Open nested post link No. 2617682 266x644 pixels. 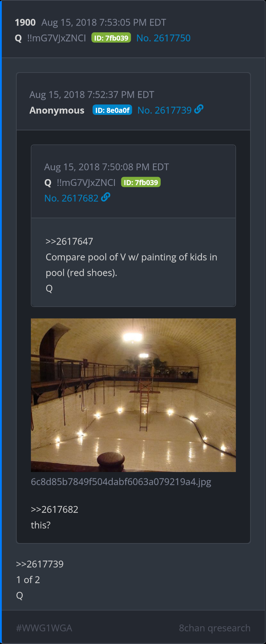(71, 198)
